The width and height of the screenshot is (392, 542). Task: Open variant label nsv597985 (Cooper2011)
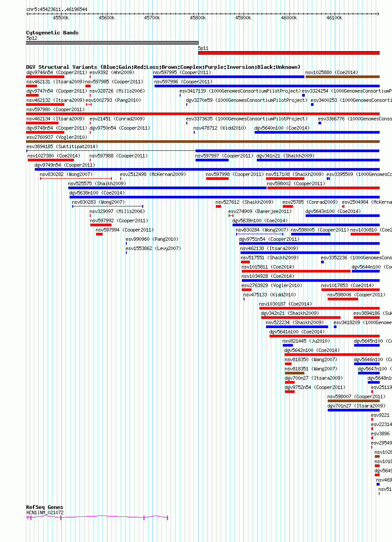click(114, 82)
